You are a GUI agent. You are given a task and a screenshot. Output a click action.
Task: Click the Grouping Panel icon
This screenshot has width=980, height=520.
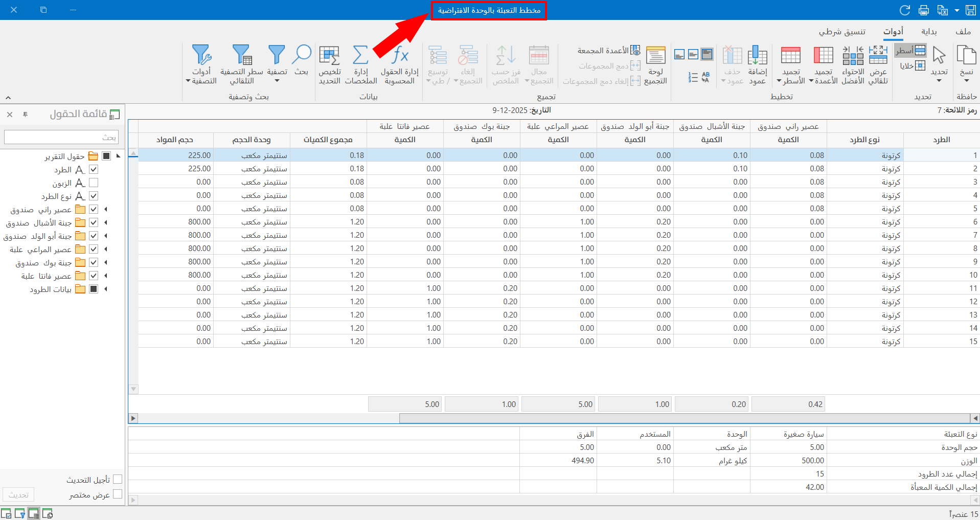(655, 55)
